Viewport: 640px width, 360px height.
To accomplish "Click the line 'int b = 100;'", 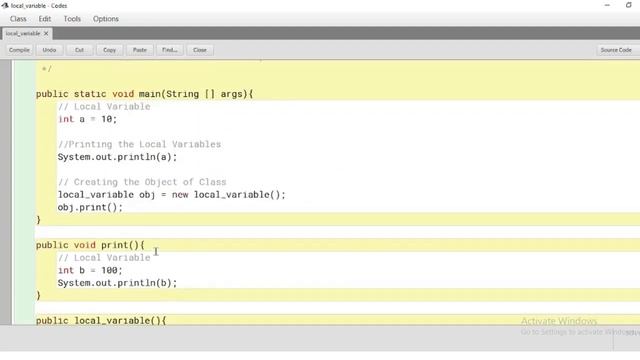I will click(90, 270).
